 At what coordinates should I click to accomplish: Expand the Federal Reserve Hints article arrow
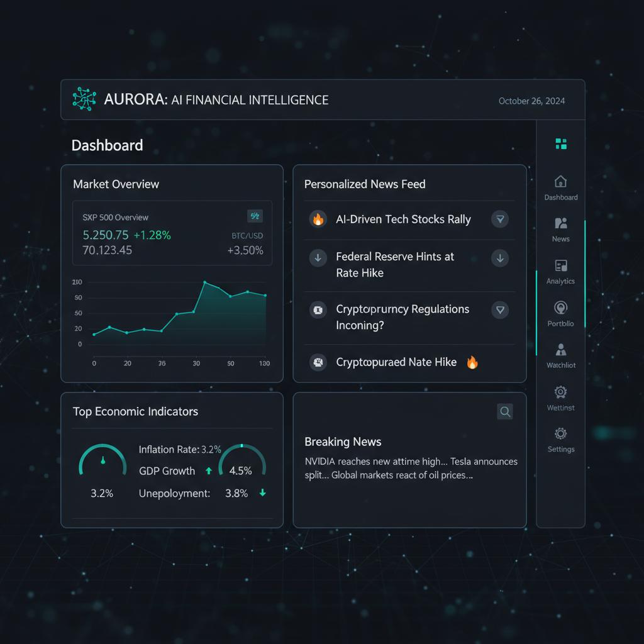[500, 257]
